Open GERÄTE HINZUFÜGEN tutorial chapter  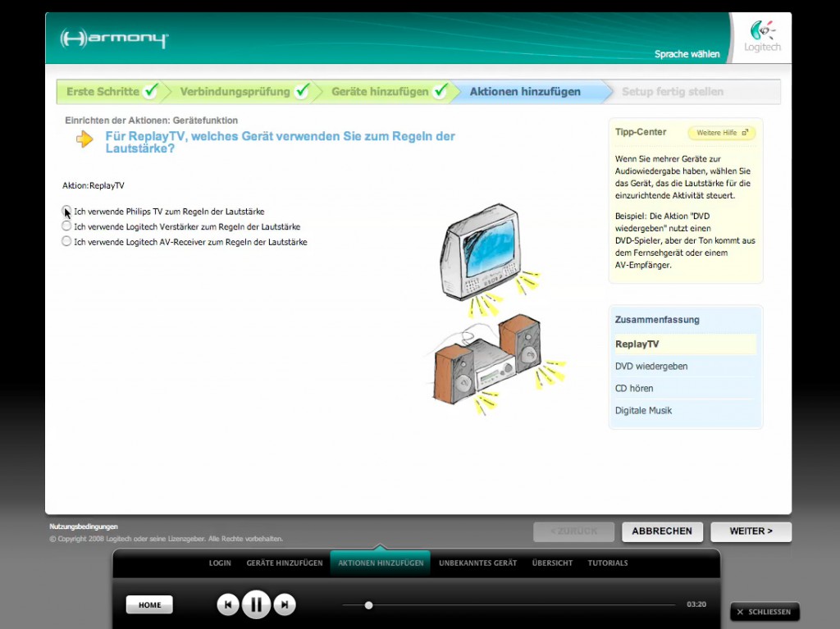point(285,563)
